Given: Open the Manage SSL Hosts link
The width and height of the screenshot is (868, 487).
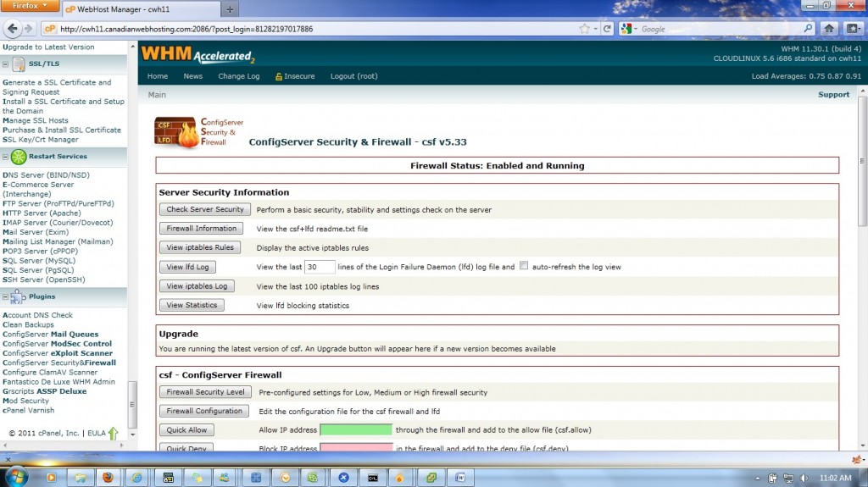Looking at the screenshot, I should point(36,120).
